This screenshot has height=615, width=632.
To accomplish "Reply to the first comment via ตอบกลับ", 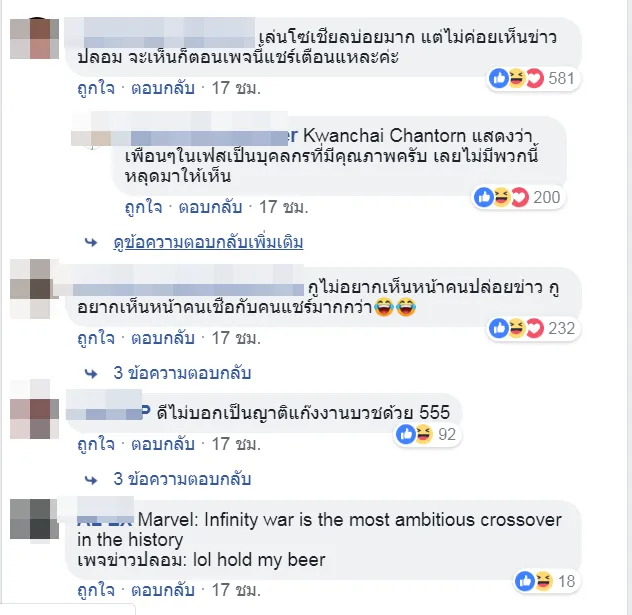I will [x=163, y=88].
